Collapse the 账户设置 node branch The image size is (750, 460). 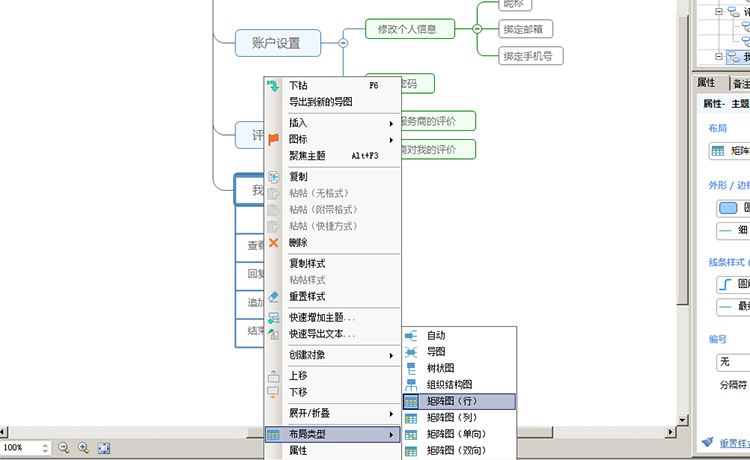pos(343,43)
